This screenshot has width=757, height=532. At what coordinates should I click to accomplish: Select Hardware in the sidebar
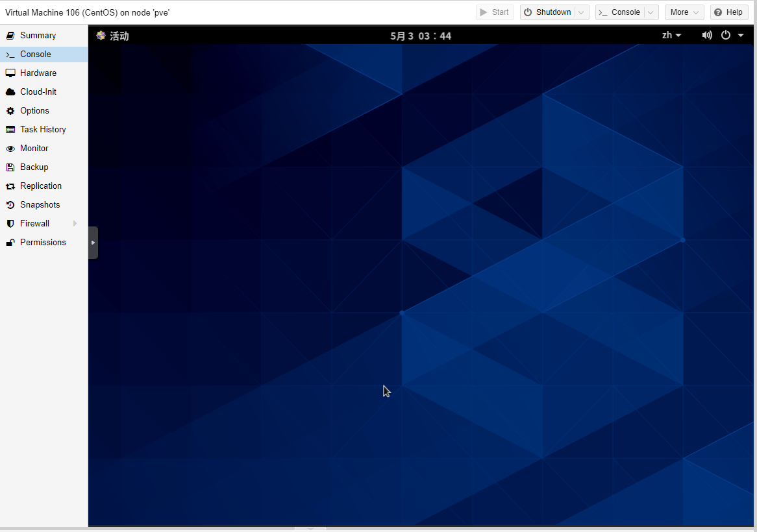[x=38, y=73]
